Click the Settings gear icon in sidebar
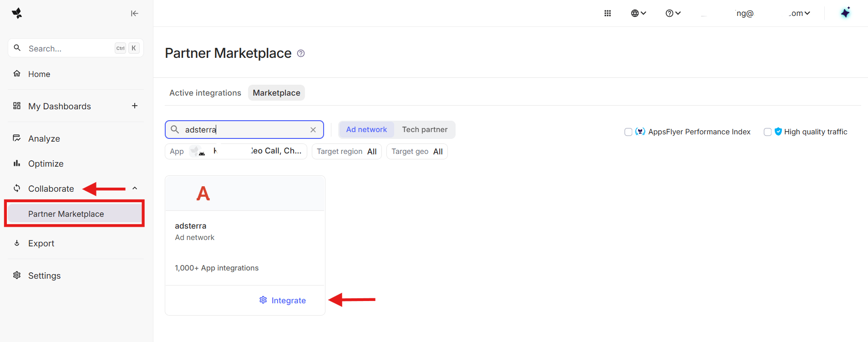 point(17,275)
